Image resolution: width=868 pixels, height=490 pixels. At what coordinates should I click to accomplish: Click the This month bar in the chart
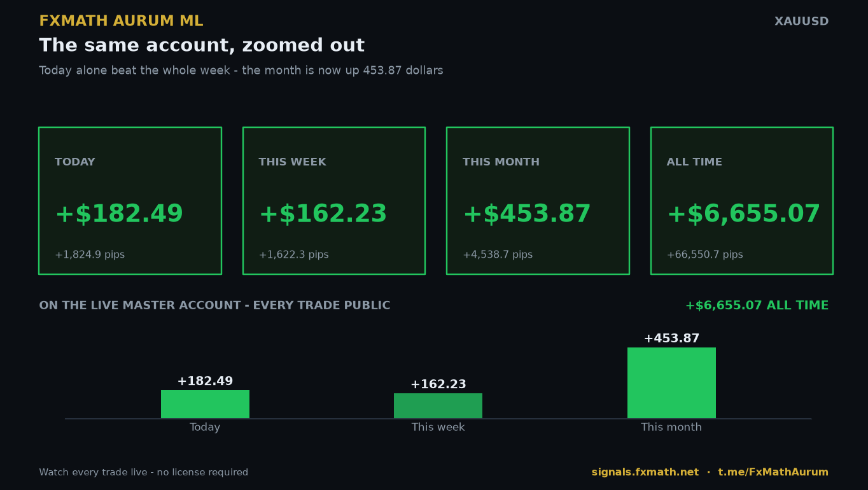[671, 383]
